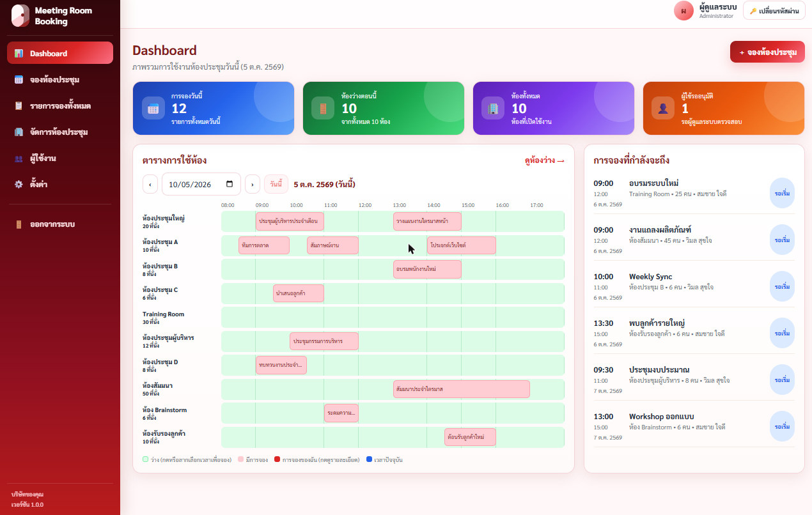Open the Brainstorm room booking block
Viewport: 812px width, 515px height.
click(x=341, y=413)
